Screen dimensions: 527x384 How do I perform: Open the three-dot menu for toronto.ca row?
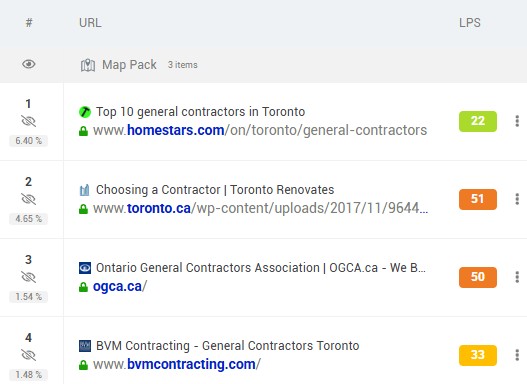pos(517,199)
